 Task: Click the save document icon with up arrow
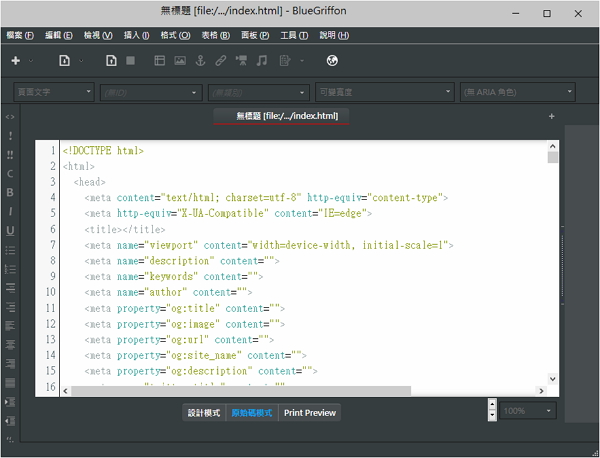[x=111, y=60]
